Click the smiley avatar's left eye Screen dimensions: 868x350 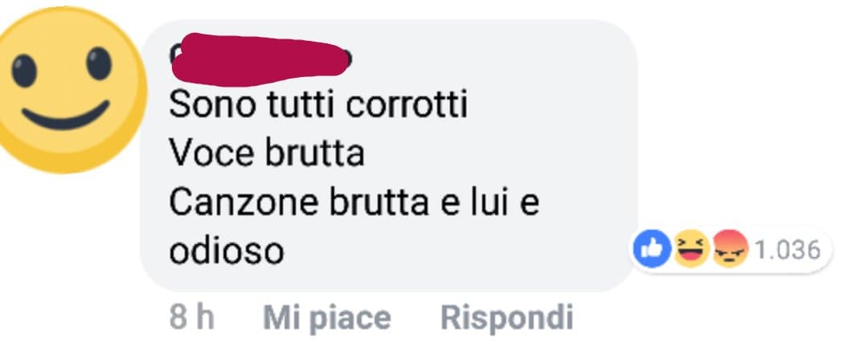[x=24, y=70]
